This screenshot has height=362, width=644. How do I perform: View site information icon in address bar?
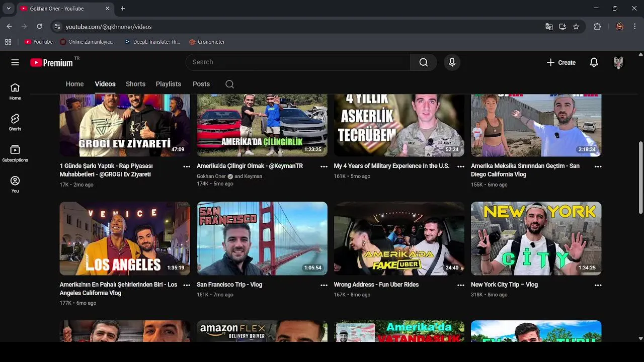tap(57, 27)
